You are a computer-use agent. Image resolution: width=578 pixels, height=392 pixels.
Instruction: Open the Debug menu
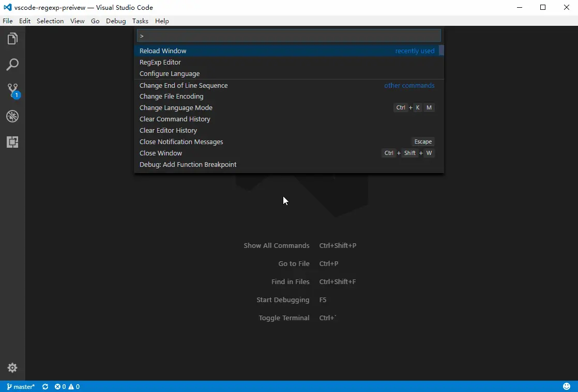click(x=116, y=21)
